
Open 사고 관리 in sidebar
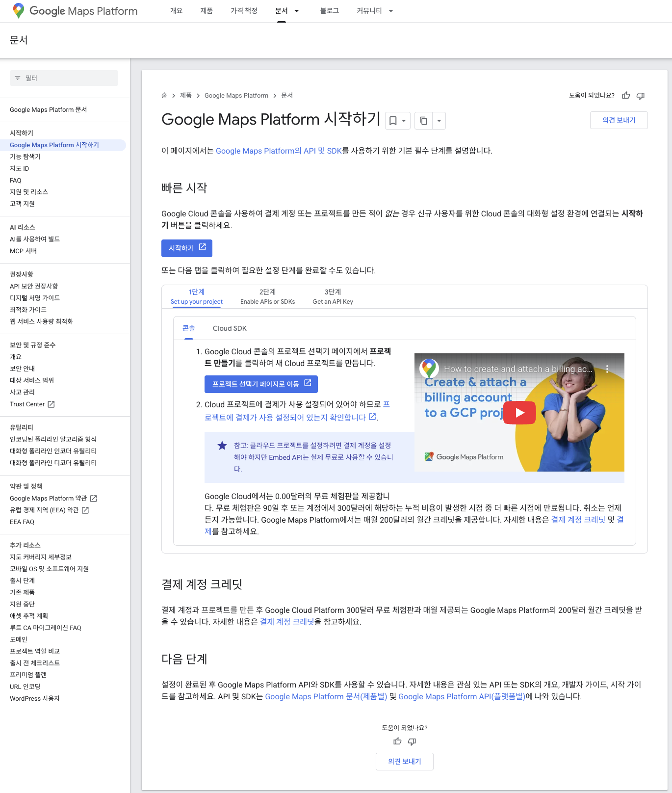22,392
